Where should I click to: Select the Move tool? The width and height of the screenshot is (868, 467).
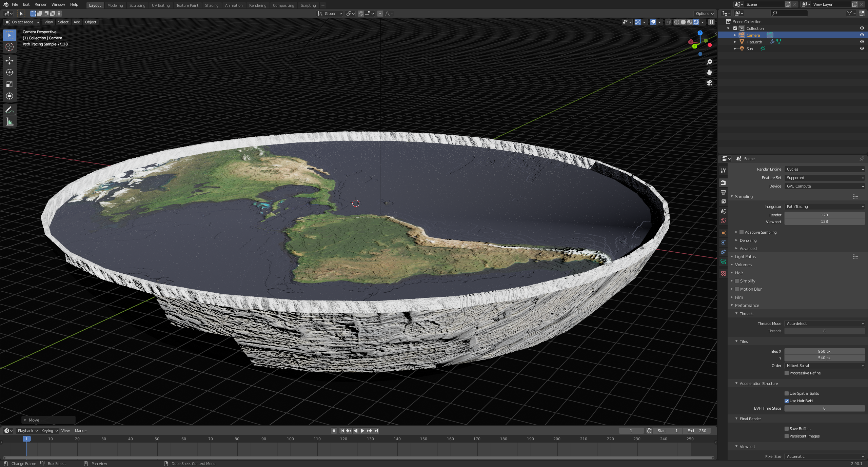point(9,60)
